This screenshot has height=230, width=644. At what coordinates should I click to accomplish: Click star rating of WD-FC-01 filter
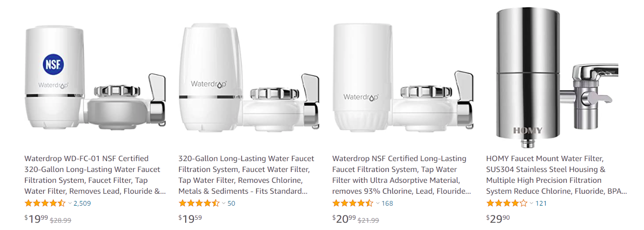pyautogui.click(x=45, y=203)
